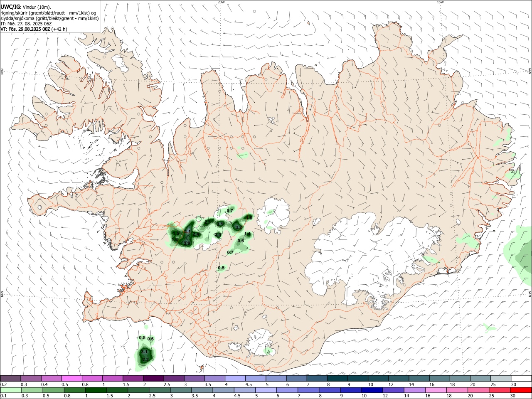Click the white 30 swatch ending the upper scale
The height and width of the screenshot is (399, 532).
coord(521,378)
